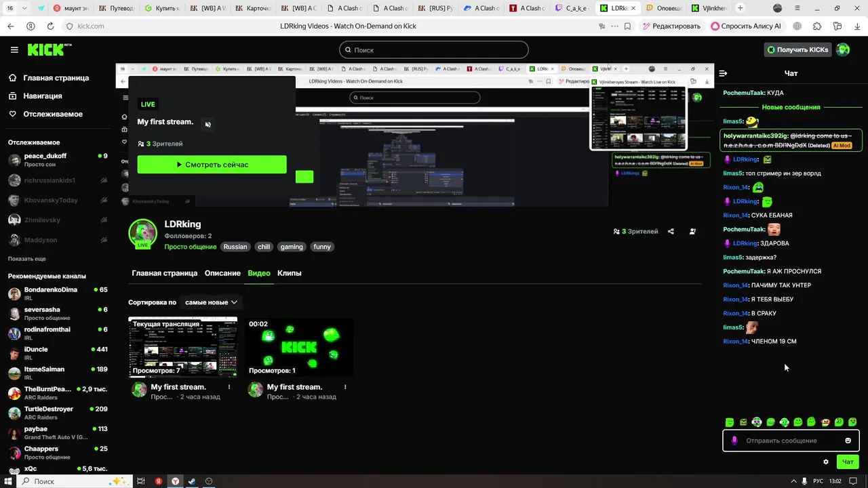The width and height of the screenshot is (868, 488).
Task: Focus the Kick search field
Action: [x=434, y=50]
